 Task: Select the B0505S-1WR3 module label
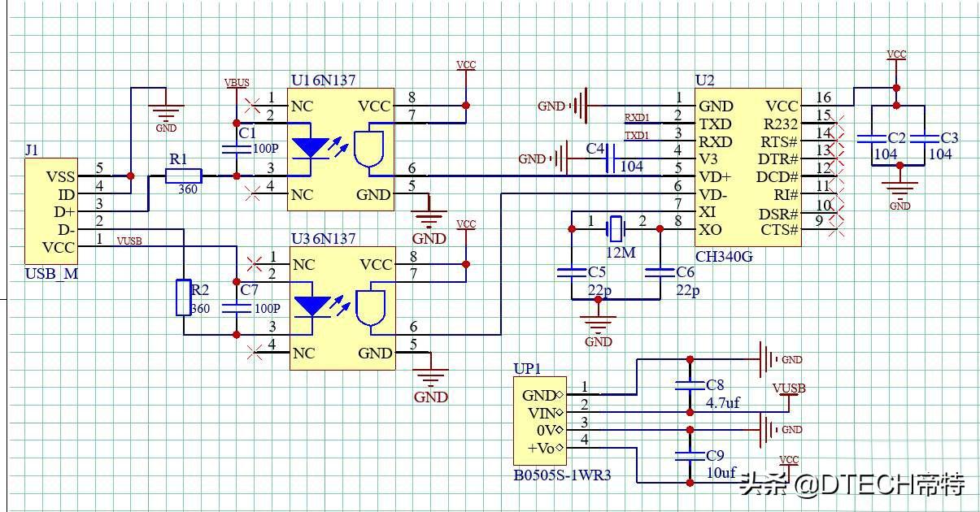(562, 475)
